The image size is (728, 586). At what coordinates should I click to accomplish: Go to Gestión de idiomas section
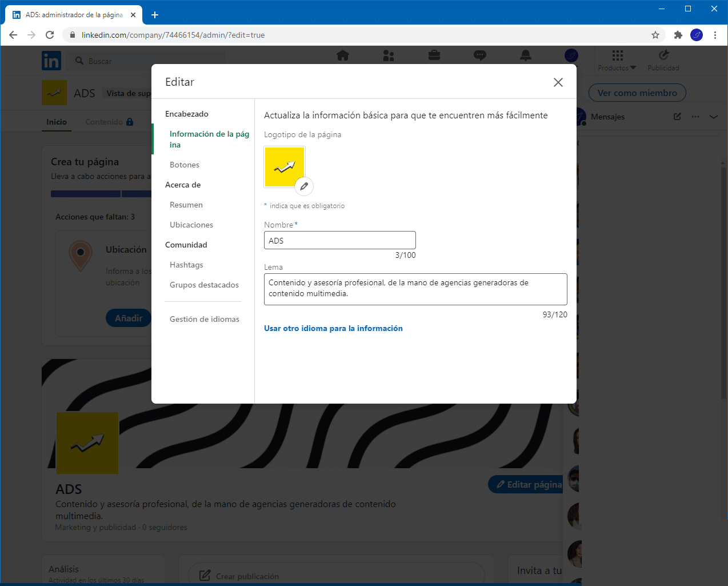coord(205,319)
